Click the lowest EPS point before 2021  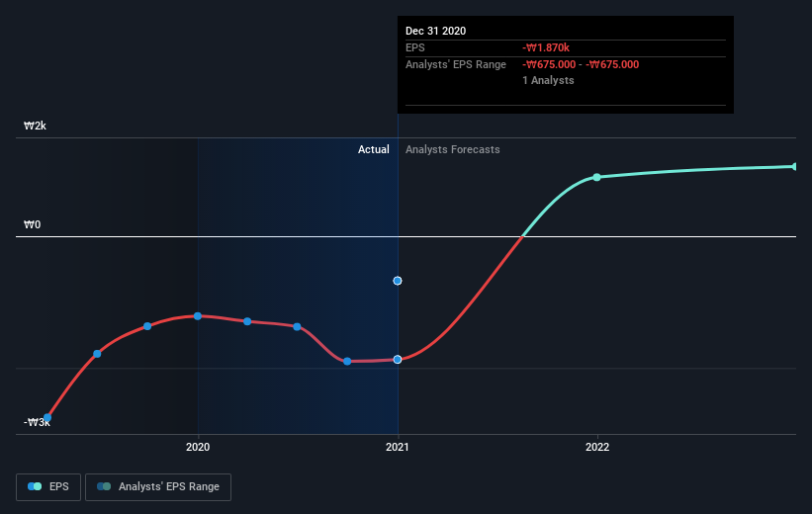coord(347,362)
